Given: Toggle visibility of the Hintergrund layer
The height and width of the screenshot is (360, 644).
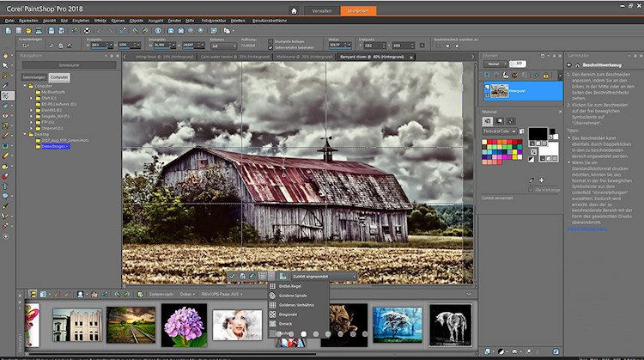Looking at the screenshot, I should (488, 86).
